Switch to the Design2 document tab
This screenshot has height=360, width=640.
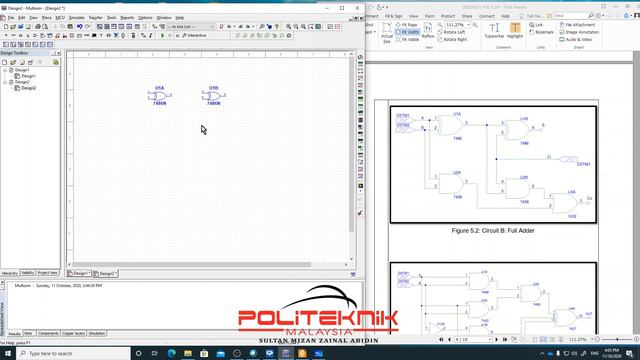coord(105,273)
